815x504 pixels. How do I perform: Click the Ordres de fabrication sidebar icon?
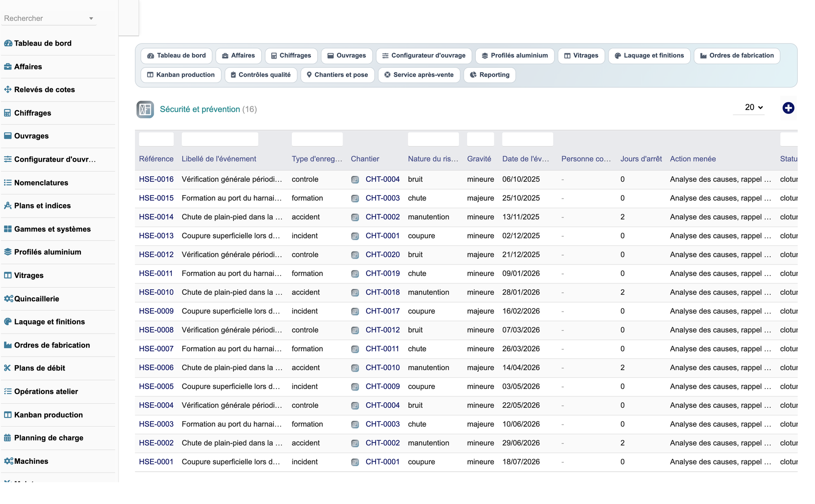[8, 345]
